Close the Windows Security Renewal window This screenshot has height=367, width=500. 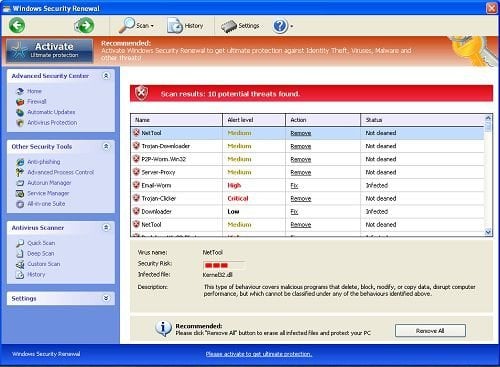[491, 8]
